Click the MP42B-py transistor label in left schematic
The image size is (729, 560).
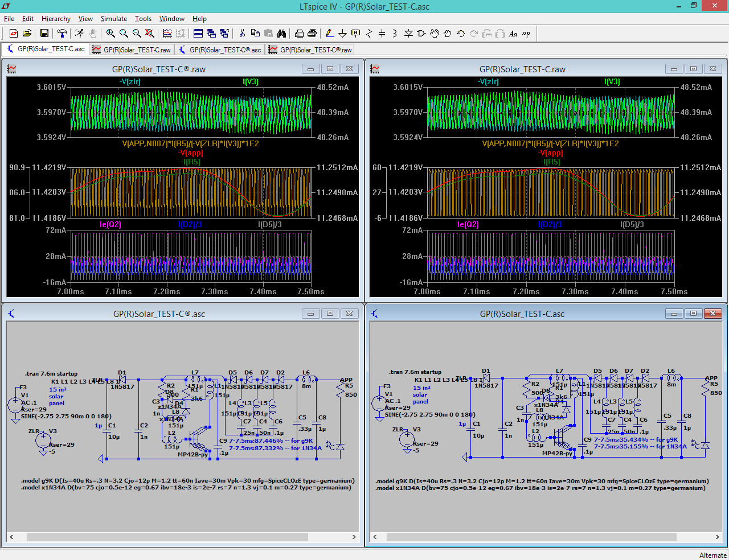click(x=193, y=455)
